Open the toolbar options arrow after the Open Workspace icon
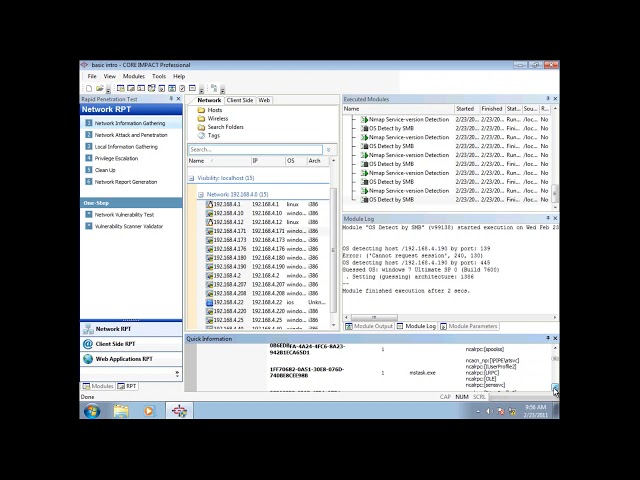Image resolution: width=640 pixels, height=480 pixels. [108, 90]
